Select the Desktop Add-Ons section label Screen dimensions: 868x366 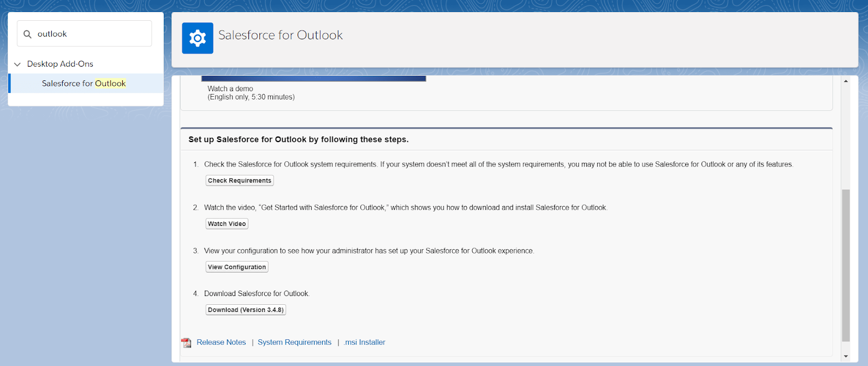[60, 64]
